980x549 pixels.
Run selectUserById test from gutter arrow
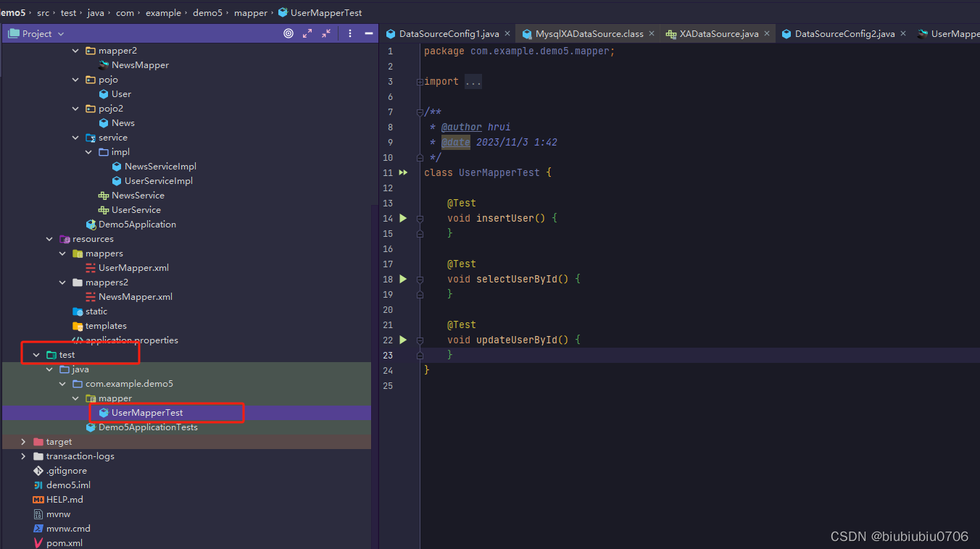coord(403,279)
